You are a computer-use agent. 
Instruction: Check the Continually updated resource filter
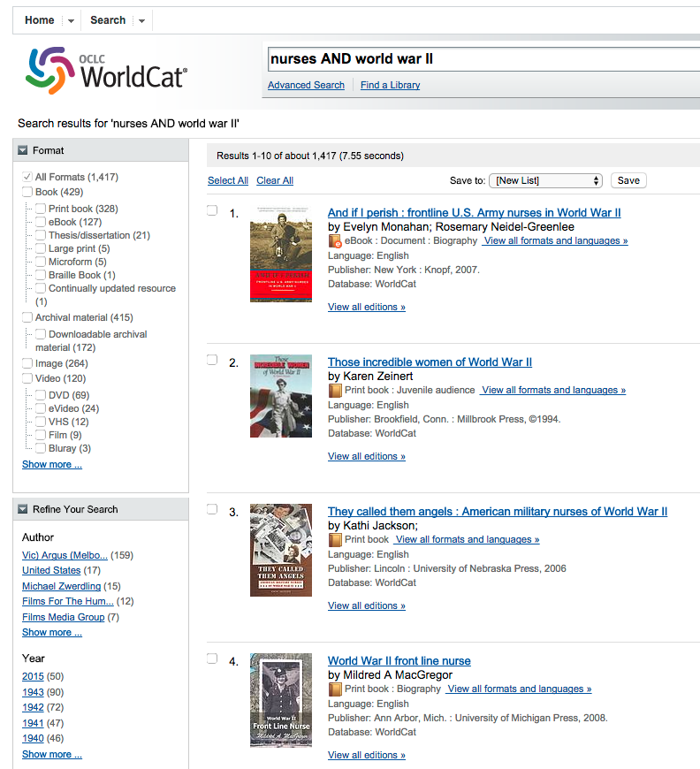[x=41, y=288]
